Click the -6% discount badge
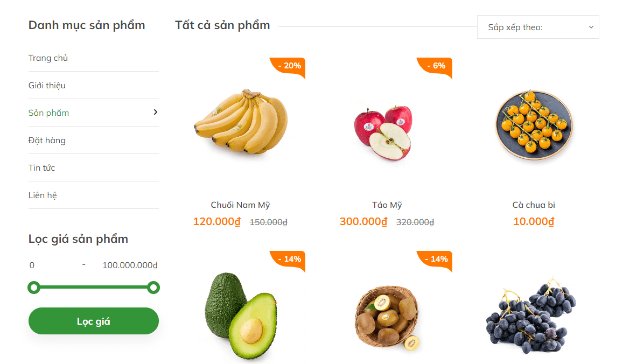 tap(436, 66)
